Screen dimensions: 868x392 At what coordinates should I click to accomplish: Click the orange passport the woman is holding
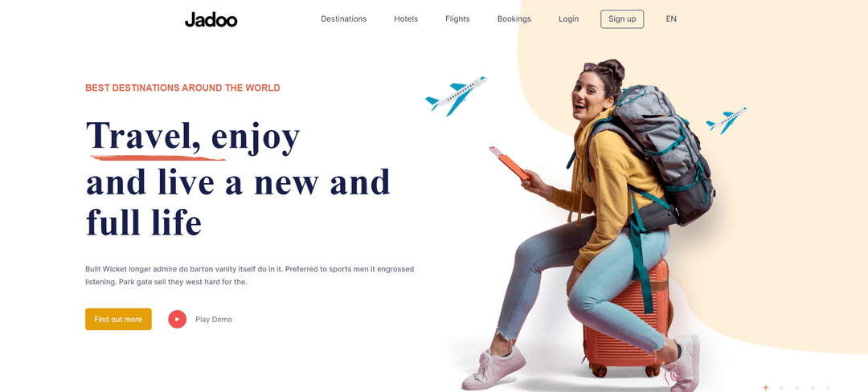(x=510, y=163)
